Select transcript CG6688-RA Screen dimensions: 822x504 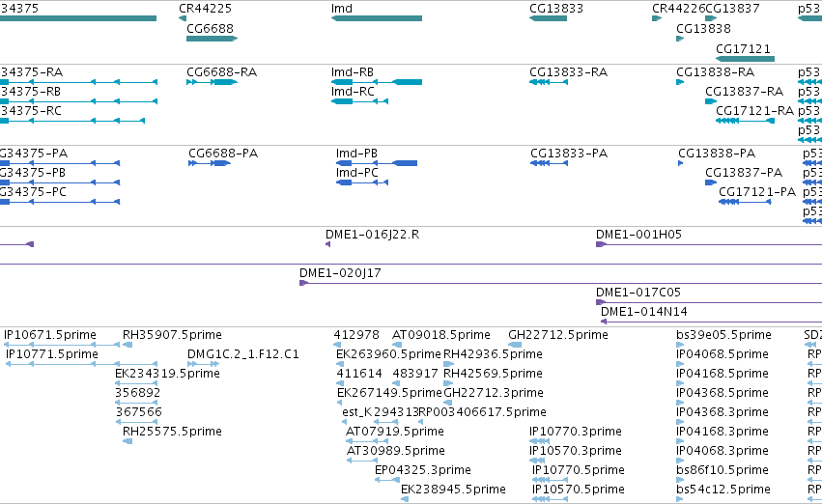click(x=212, y=82)
